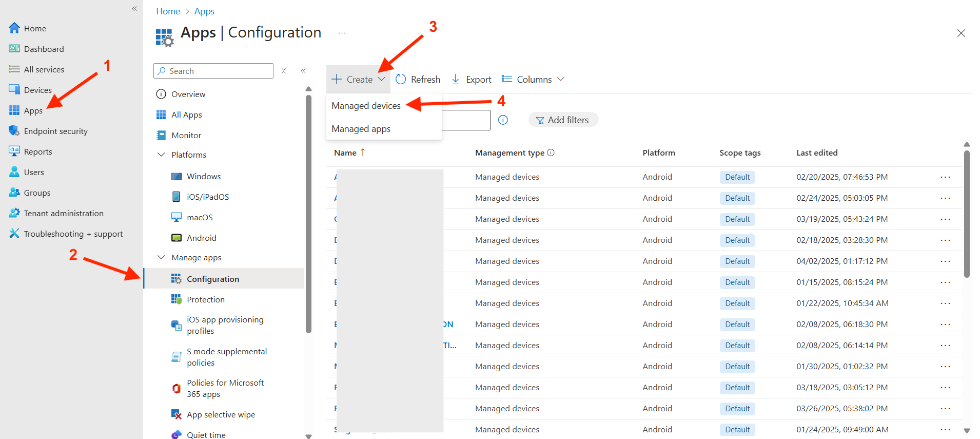Collapse the left navigation sidebar with chevrons
The height and width of the screenshot is (439, 980).
tap(134, 9)
